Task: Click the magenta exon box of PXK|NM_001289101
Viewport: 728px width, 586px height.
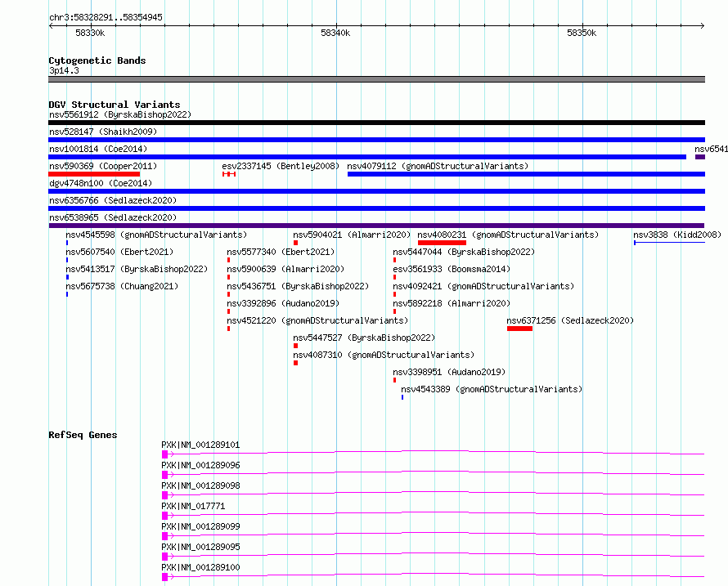Action: 164,454
